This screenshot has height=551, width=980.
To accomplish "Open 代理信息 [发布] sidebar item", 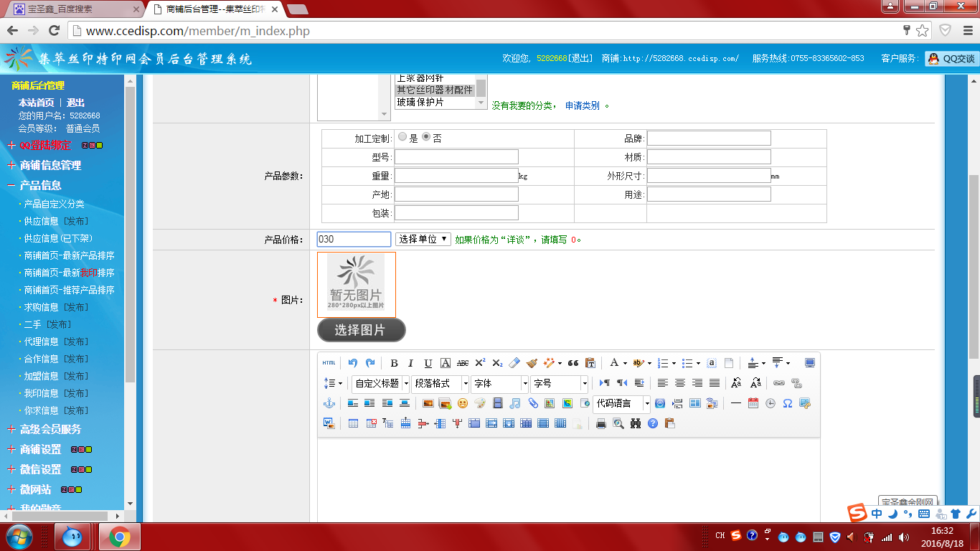I will coord(56,342).
